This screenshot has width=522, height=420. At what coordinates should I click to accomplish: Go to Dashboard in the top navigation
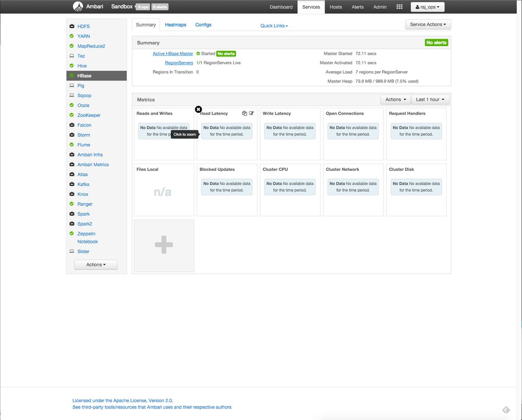(281, 7)
